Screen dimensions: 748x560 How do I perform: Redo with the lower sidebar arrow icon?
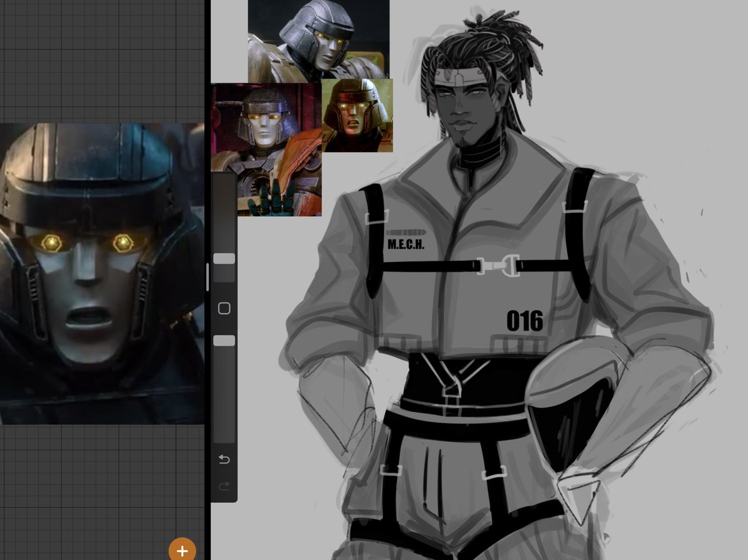coord(224,486)
